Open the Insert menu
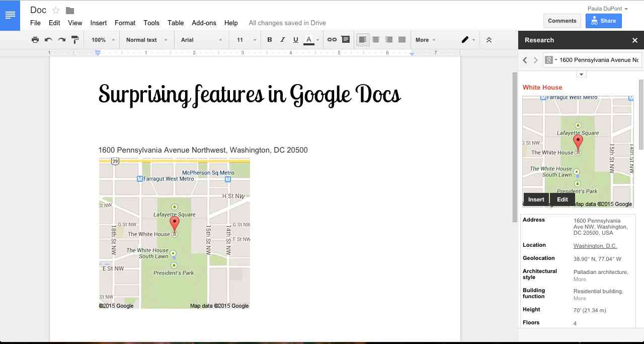This screenshot has height=344, width=644. click(99, 23)
